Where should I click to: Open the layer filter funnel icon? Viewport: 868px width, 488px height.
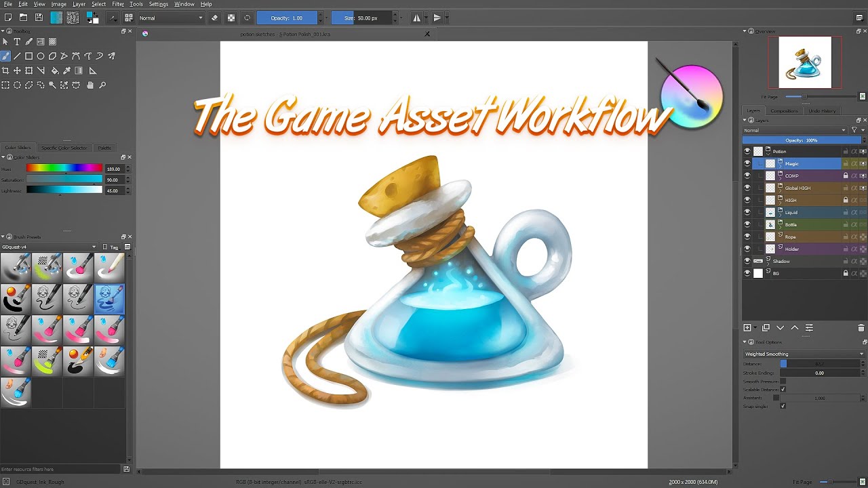856,129
